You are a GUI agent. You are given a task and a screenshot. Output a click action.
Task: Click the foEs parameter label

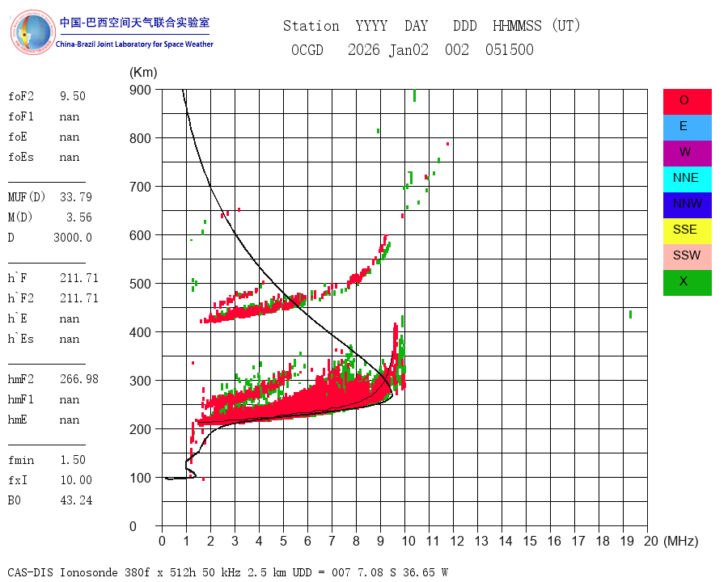click(x=21, y=157)
